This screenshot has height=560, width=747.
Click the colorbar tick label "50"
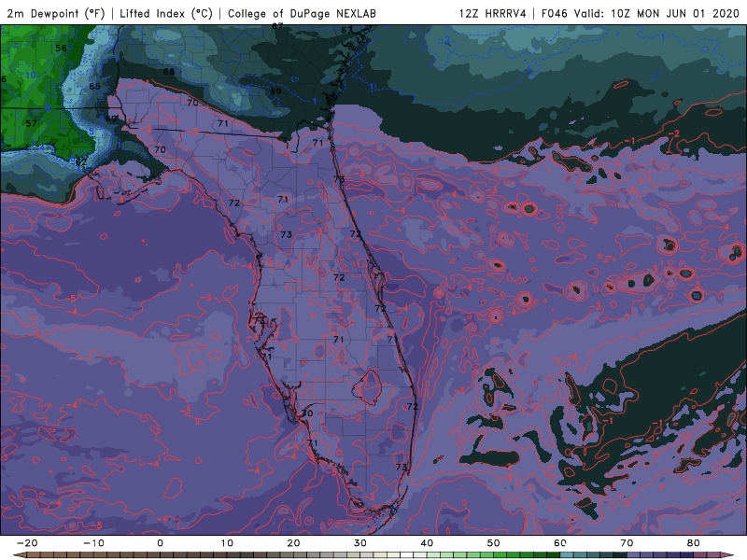494,543
